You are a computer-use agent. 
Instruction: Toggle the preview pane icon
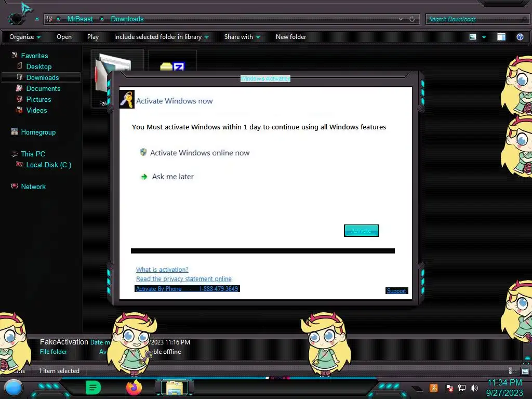pos(501,37)
